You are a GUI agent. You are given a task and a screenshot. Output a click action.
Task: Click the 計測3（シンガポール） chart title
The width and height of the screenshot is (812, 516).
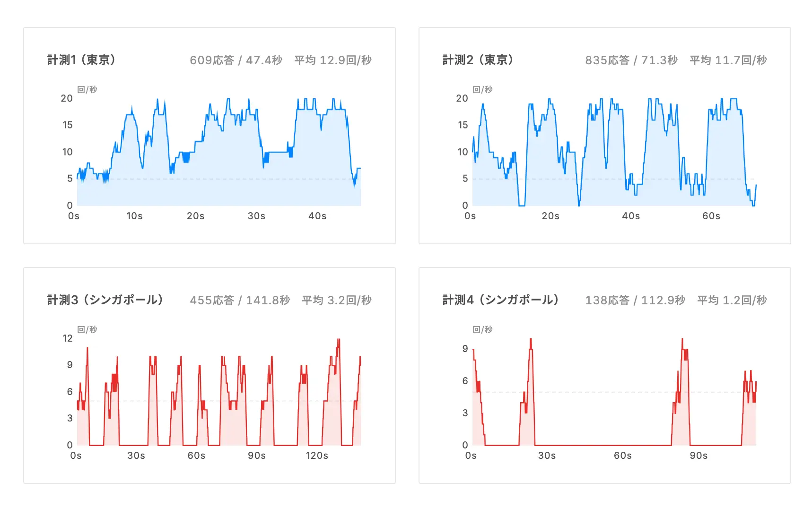pyautogui.click(x=105, y=300)
